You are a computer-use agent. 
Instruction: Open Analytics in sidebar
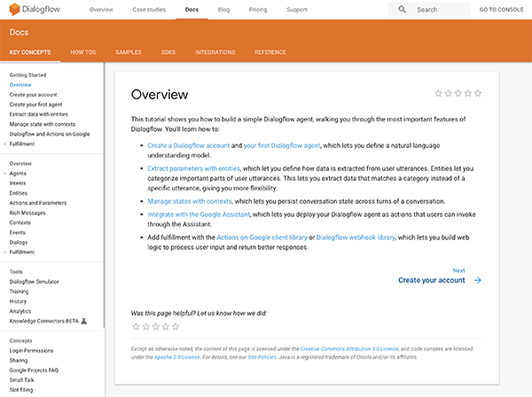pos(20,311)
